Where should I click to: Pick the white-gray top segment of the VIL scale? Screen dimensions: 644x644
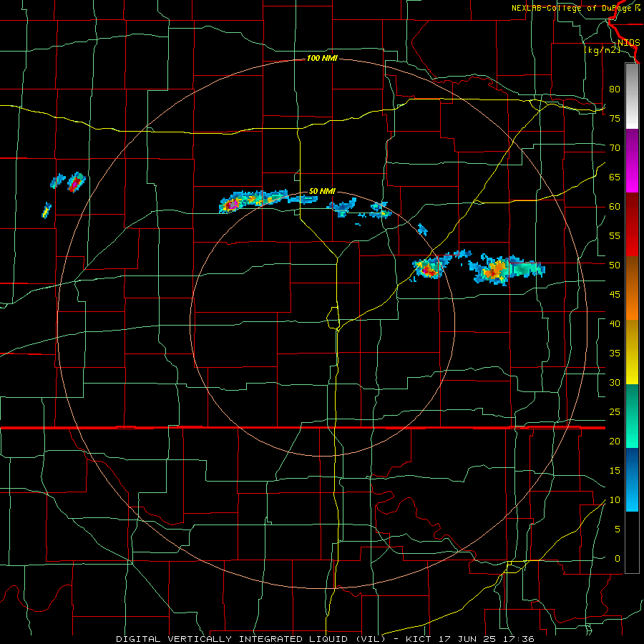pyautogui.click(x=632, y=97)
